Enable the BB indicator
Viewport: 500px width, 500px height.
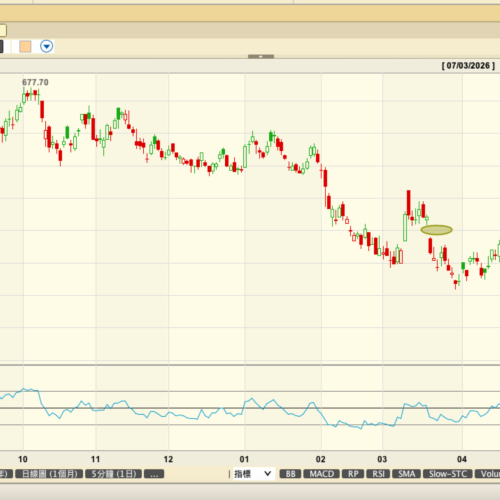(x=290, y=474)
